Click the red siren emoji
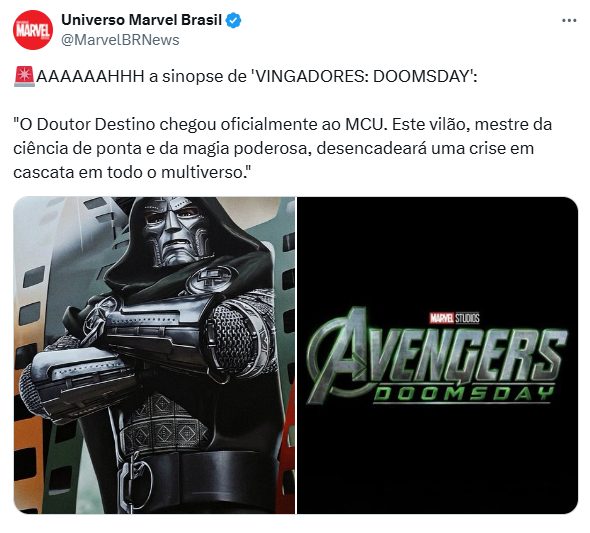This screenshot has width=590, height=533. [24, 76]
